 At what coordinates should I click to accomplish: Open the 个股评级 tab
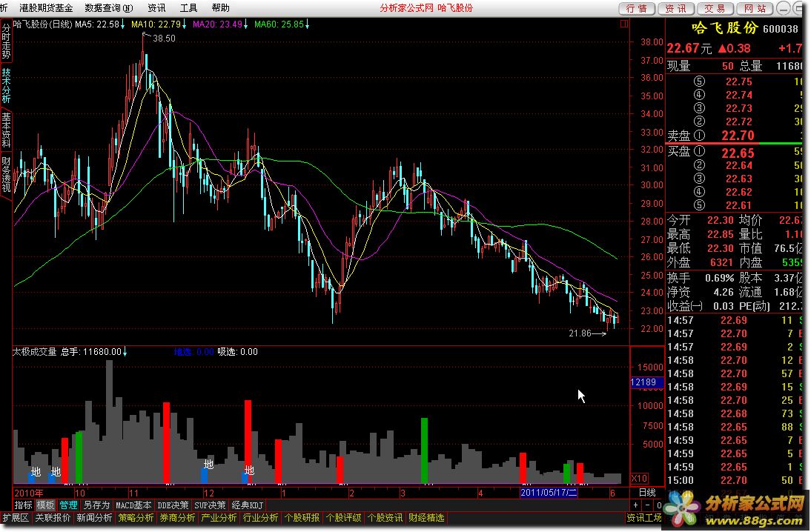click(343, 517)
